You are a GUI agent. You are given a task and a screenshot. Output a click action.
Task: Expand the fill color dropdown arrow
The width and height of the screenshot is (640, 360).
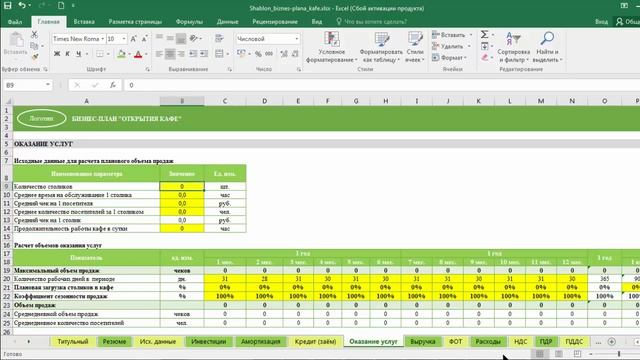[129, 54]
